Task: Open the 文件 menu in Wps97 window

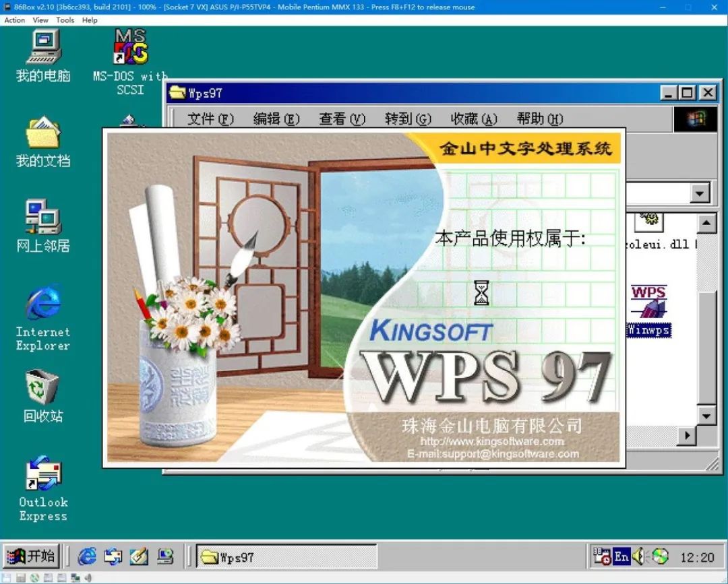Action: coord(210,119)
